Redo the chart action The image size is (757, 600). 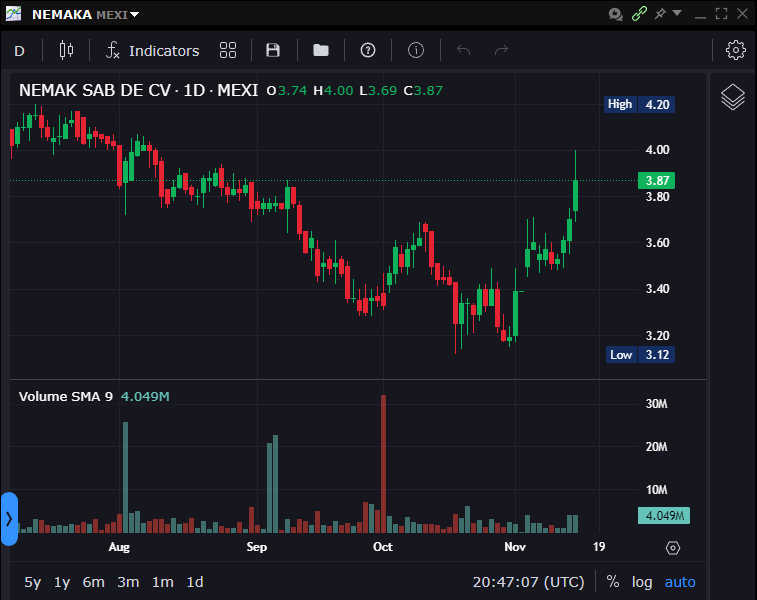point(501,50)
